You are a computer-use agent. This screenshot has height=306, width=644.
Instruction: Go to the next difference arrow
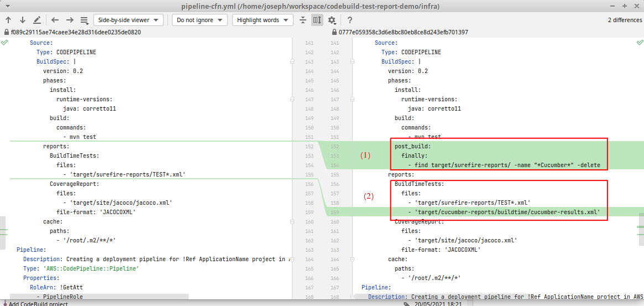[x=22, y=20]
